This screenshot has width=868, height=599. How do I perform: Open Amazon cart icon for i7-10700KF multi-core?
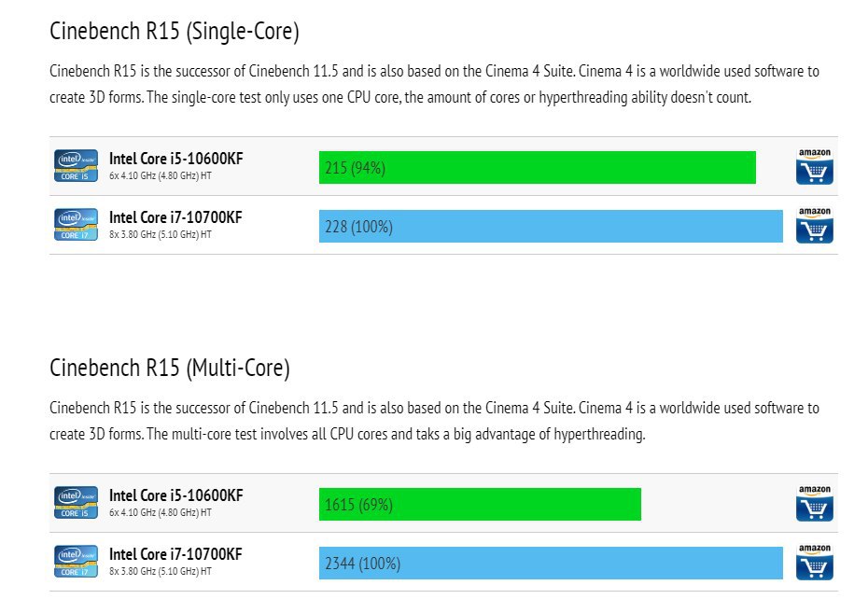click(814, 563)
